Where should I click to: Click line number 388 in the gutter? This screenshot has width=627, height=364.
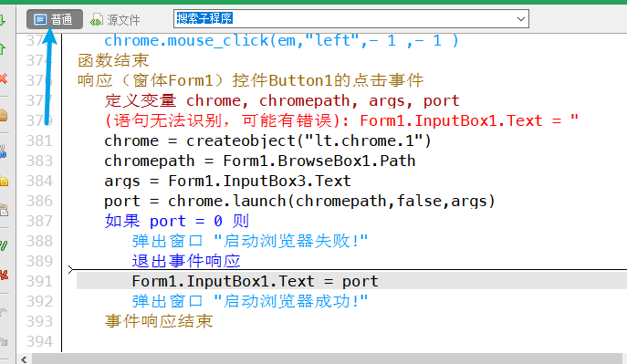click(x=39, y=241)
